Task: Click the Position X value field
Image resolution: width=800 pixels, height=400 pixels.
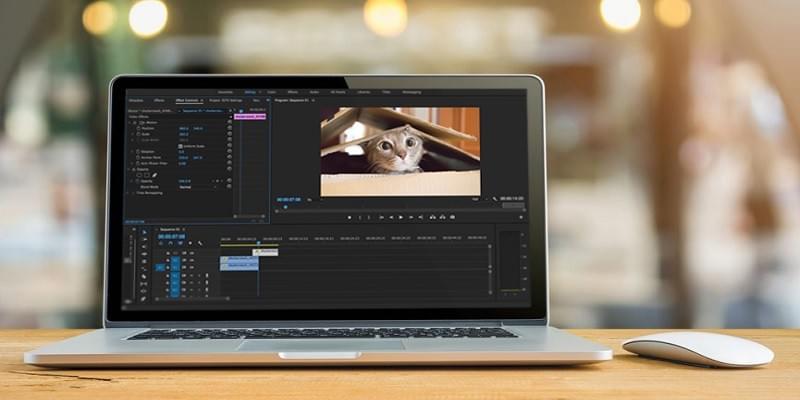Action: [x=184, y=128]
